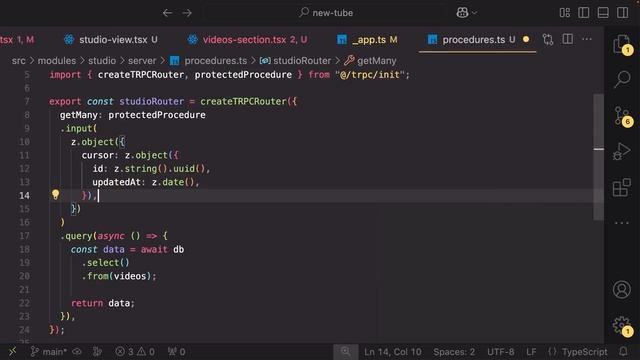The height and width of the screenshot is (360, 640).
Task: Open the main* branch picker
Action: pyautogui.click(x=48, y=351)
